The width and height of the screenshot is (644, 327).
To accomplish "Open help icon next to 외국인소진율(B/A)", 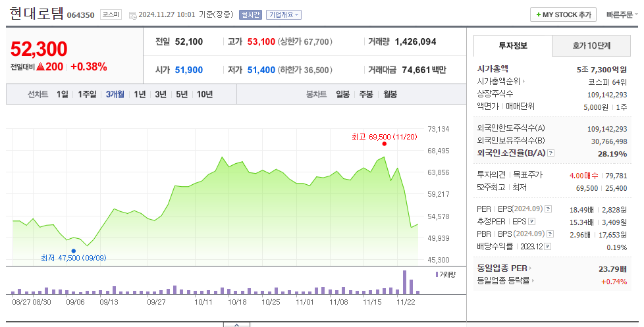I will coord(550,153).
